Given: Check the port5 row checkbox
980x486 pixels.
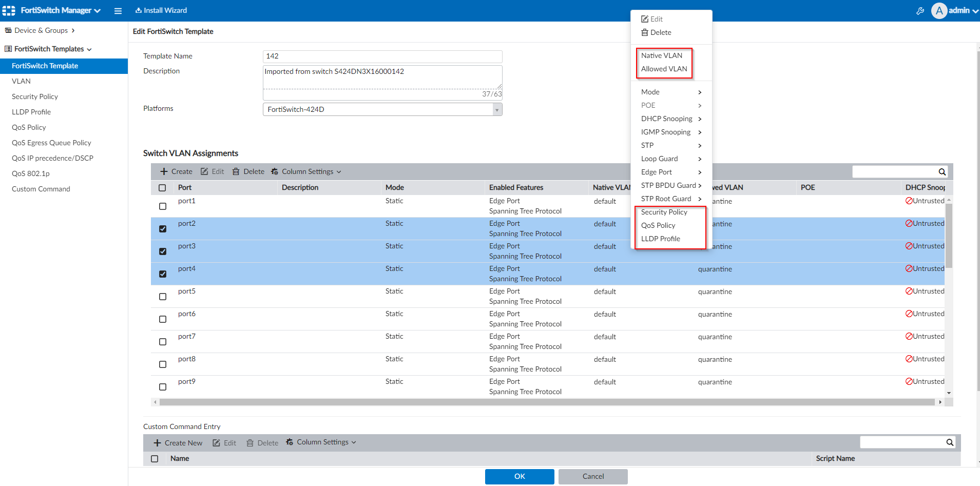Looking at the screenshot, I should click(x=163, y=297).
